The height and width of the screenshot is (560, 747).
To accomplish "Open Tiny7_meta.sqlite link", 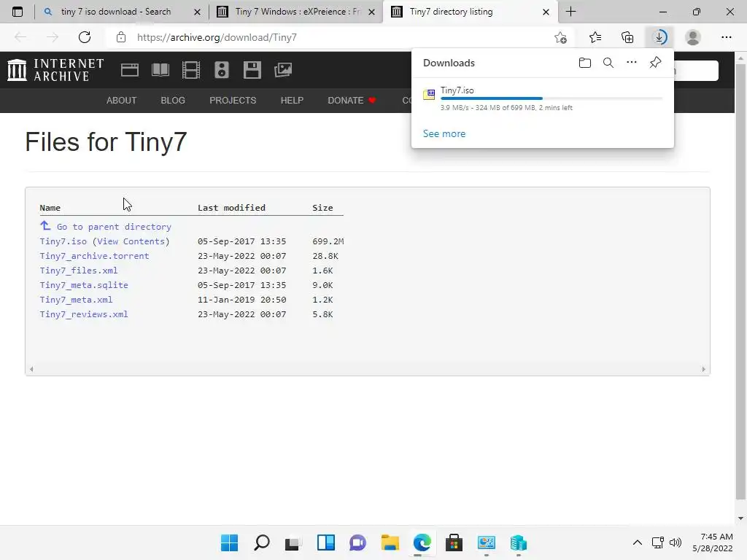I will coord(84,285).
